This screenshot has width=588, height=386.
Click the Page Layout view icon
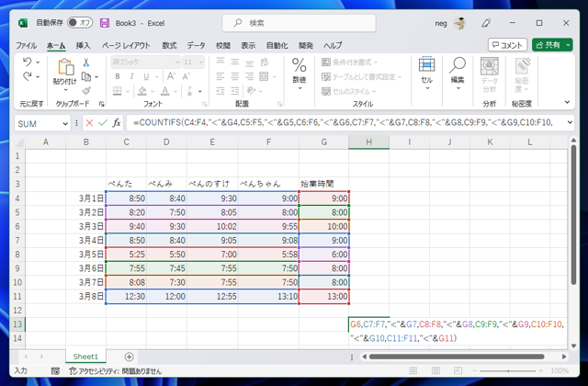coord(435,370)
